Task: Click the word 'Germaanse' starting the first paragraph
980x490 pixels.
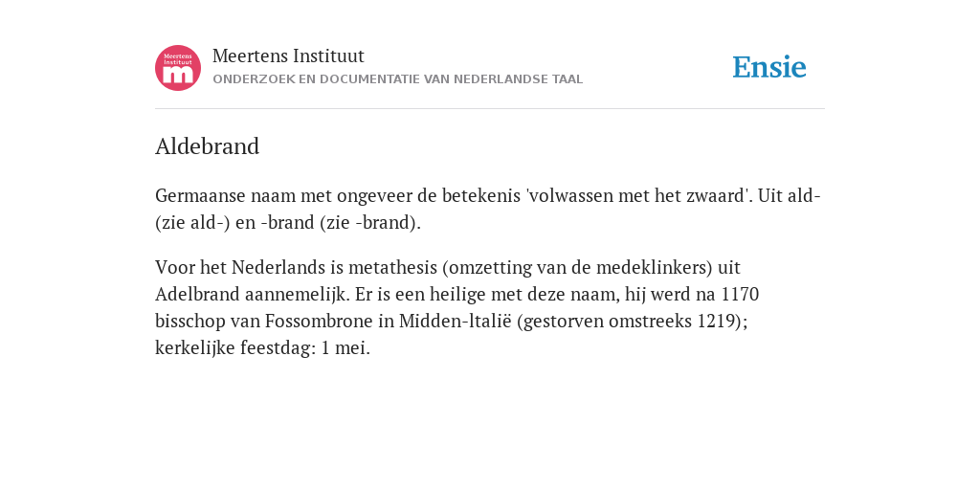Action: pyautogui.click(x=201, y=195)
